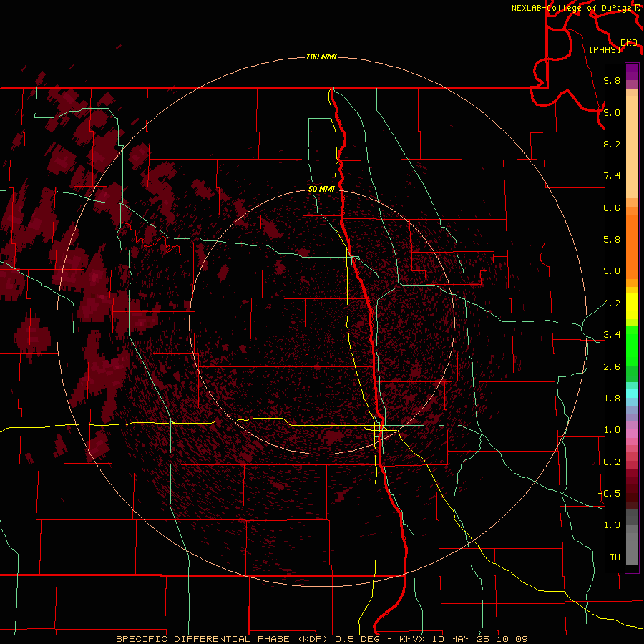Image resolution: width=644 pixels, height=644 pixels.
Task: Click the 1.0 legend value
Action: (612, 430)
